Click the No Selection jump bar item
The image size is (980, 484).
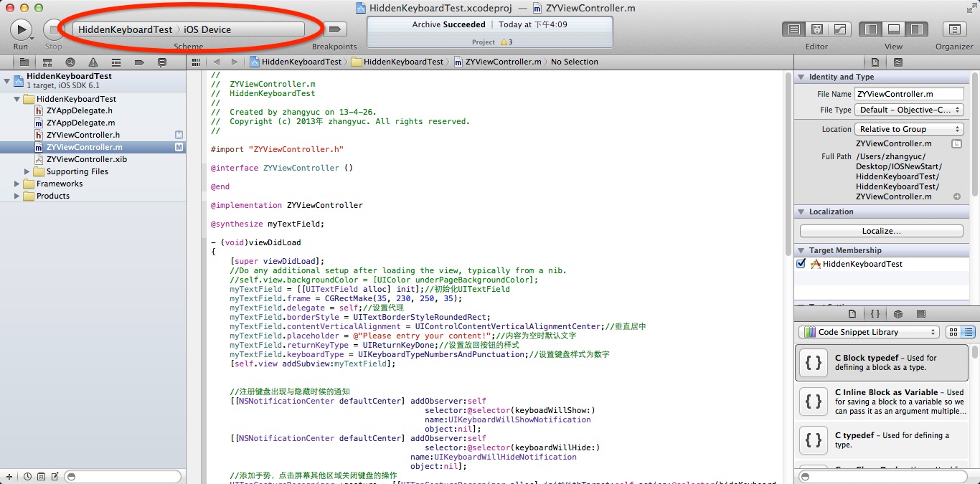[x=574, y=62]
